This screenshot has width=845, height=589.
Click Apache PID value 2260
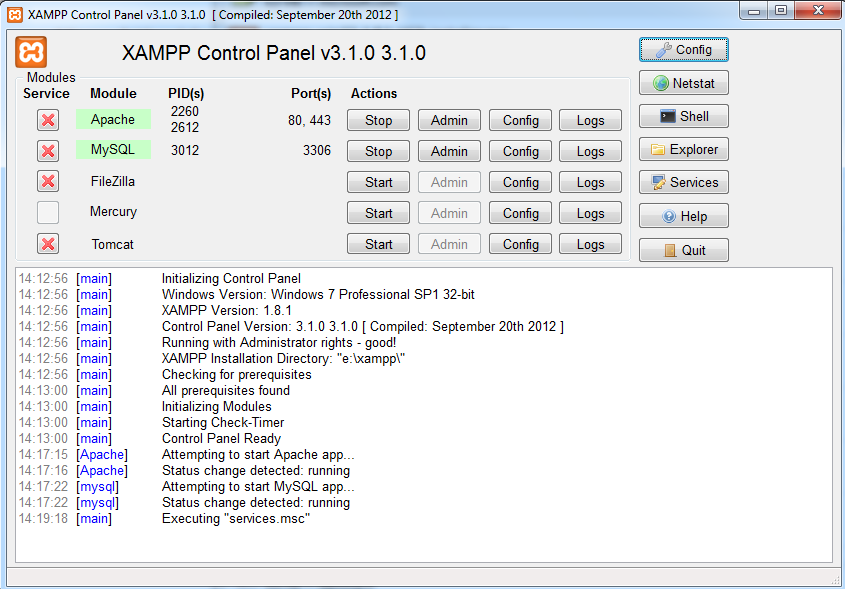click(x=185, y=112)
